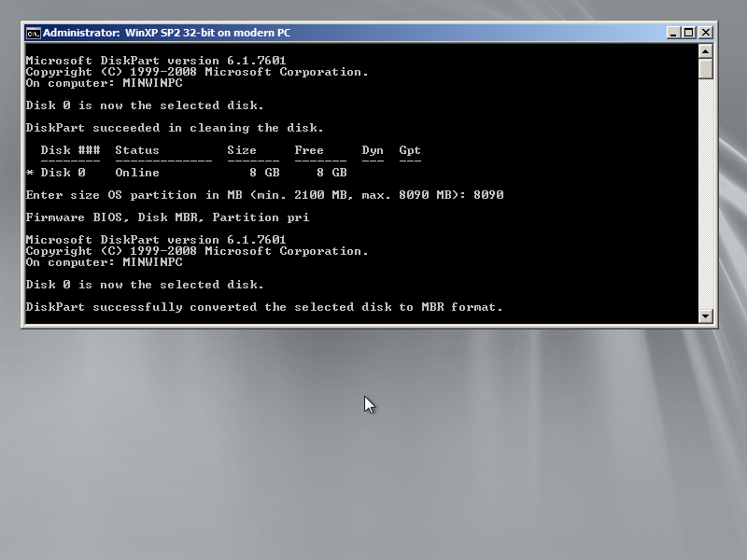Click the second 'Microsoft DiskPart version 6.1.7601' line
Viewport: 747px width, 560px height.
(156, 240)
